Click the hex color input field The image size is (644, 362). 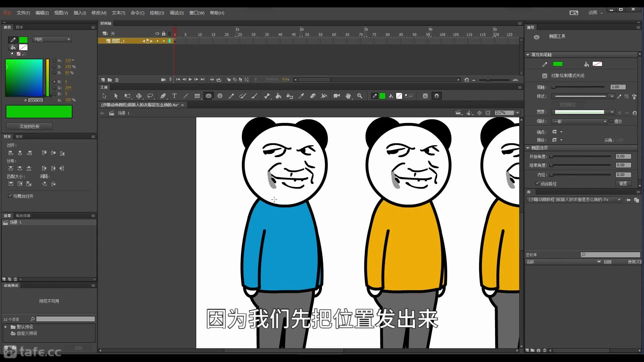[36, 100]
